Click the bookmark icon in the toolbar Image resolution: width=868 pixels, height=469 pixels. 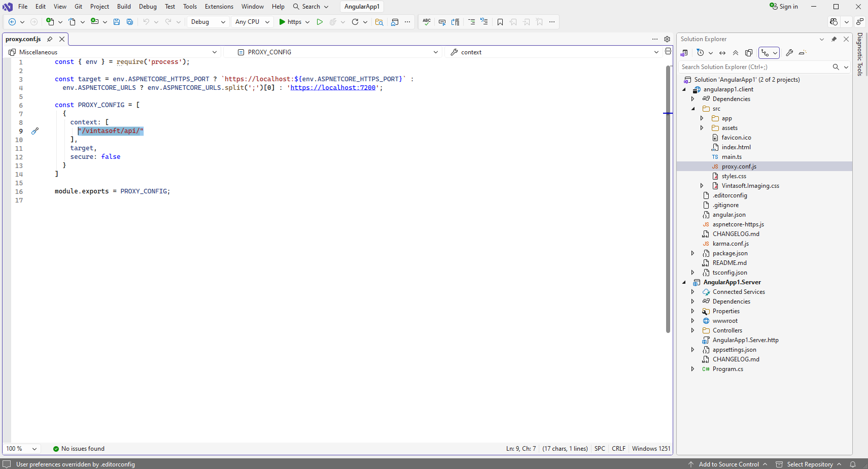500,22
